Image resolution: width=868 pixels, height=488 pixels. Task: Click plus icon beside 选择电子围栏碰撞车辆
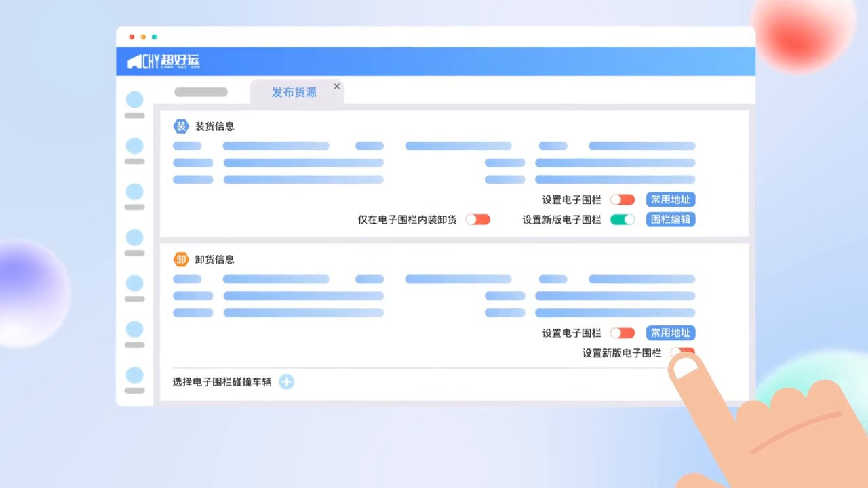point(287,382)
